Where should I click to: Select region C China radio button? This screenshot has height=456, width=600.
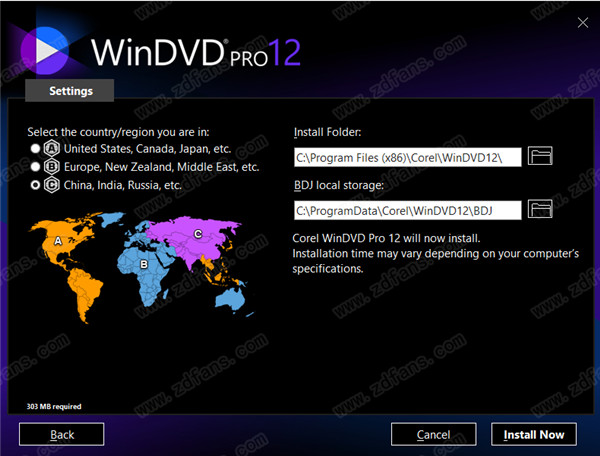(35, 185)
